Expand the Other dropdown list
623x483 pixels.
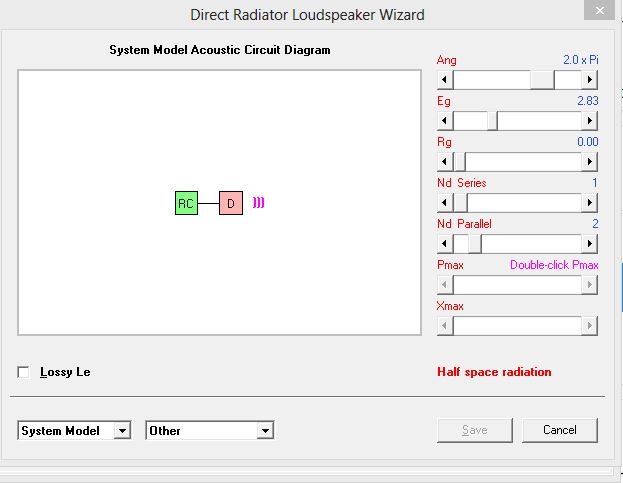pos(265,431)
